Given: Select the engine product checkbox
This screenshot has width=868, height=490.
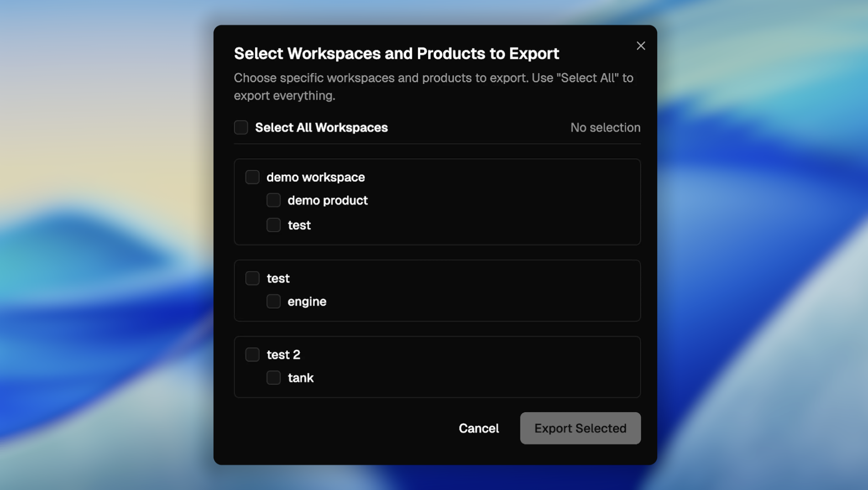Looking at the screenshot, I should pos(273,302).
